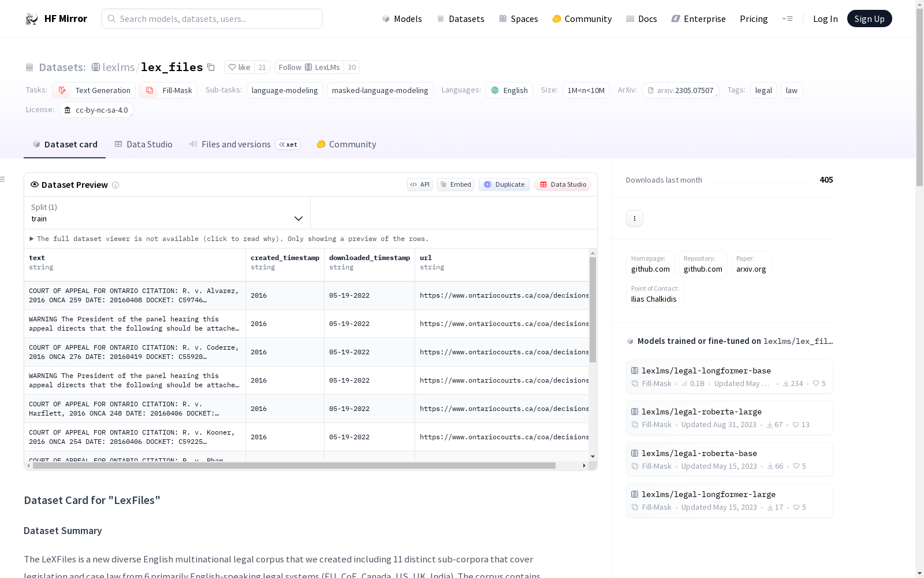Select the Fill-Mask task tag
The width and height of the screenshot is (924, 578).
click(169, 90)
